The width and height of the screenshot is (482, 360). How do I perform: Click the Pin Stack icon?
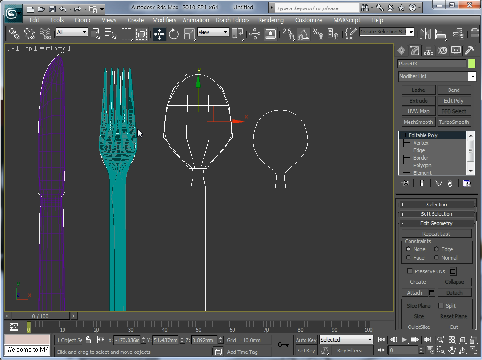coord(405,183)
